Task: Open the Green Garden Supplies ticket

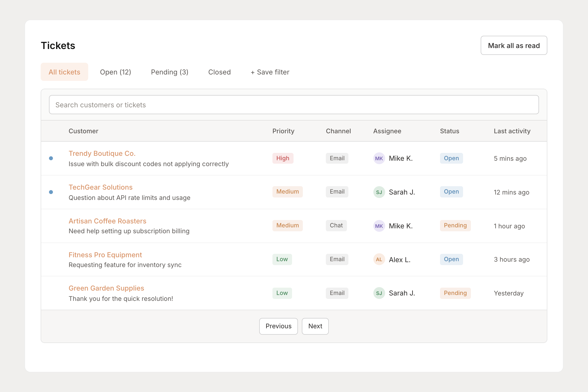Action: 106,288
